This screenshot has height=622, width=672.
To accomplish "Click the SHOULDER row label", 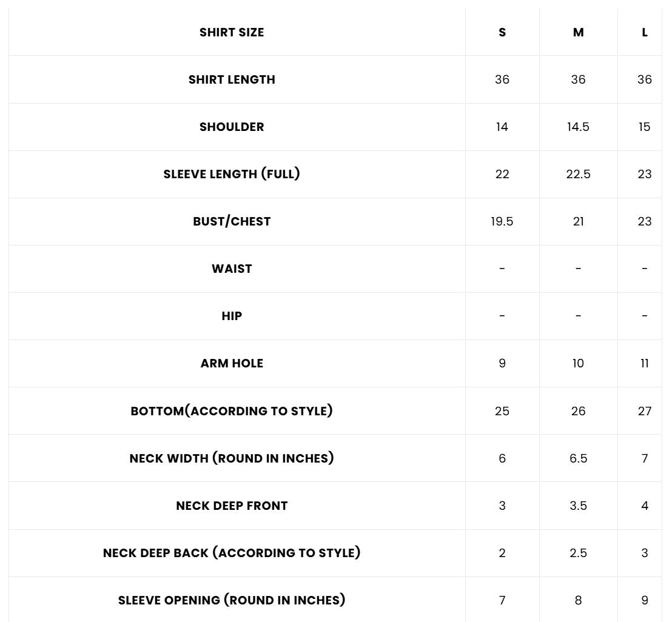I will click(x=232, y=127).
